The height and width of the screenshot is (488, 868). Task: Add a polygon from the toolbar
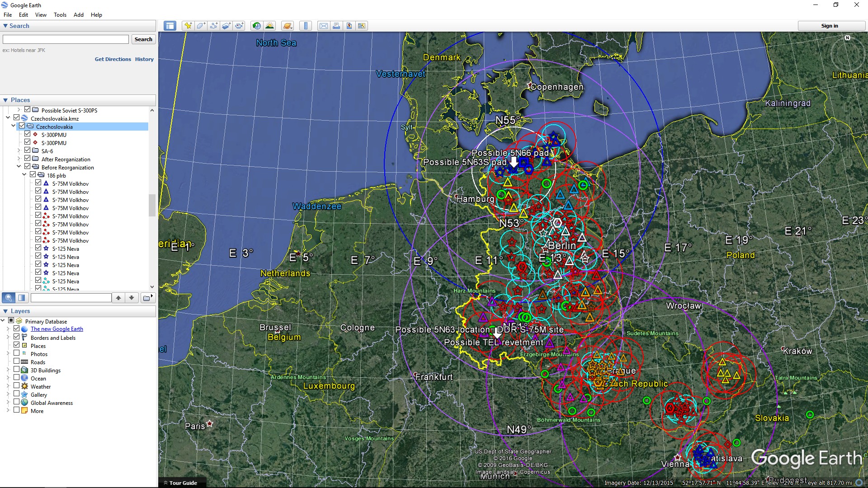201,26
